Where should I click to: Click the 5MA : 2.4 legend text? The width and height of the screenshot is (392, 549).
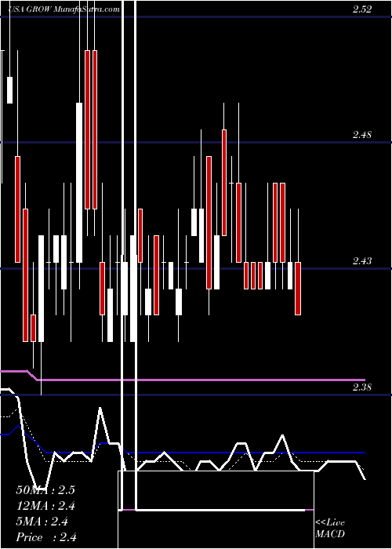(42, 522)
